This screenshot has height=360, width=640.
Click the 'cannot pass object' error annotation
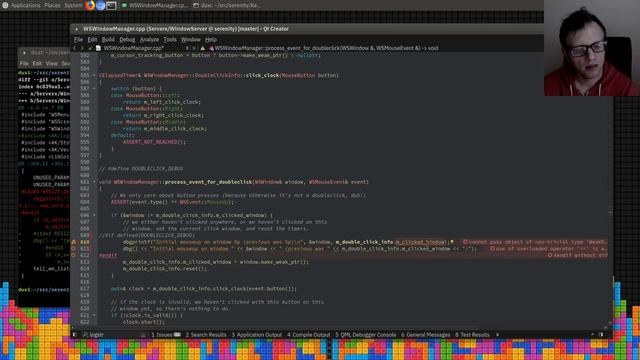tap(535, 242)
